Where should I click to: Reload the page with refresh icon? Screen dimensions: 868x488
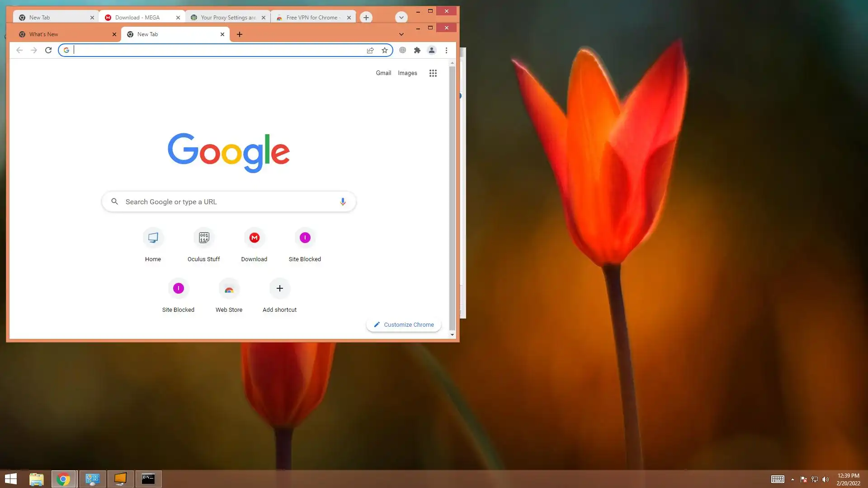pos(48,50)
